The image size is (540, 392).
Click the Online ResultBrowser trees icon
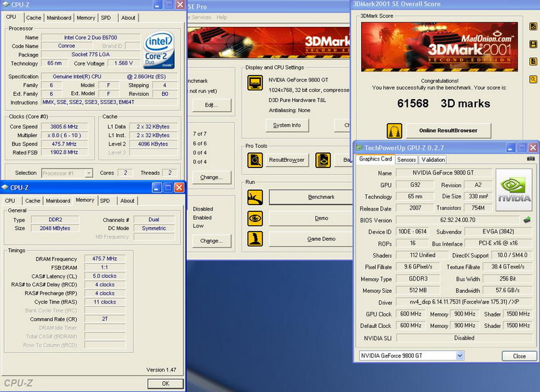click(x=394, y=130)
